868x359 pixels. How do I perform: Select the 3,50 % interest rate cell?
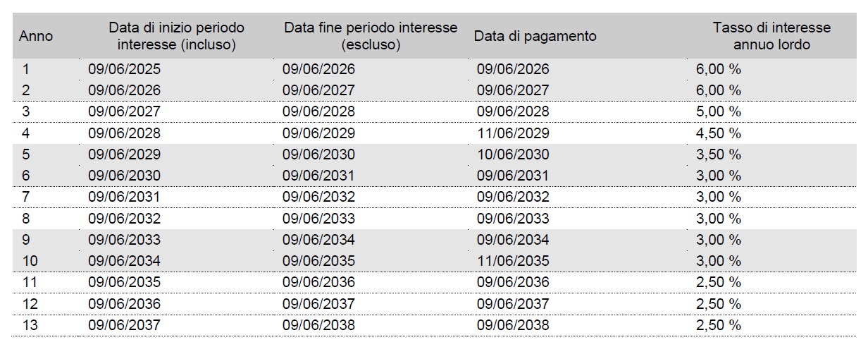tap(719, 154)
